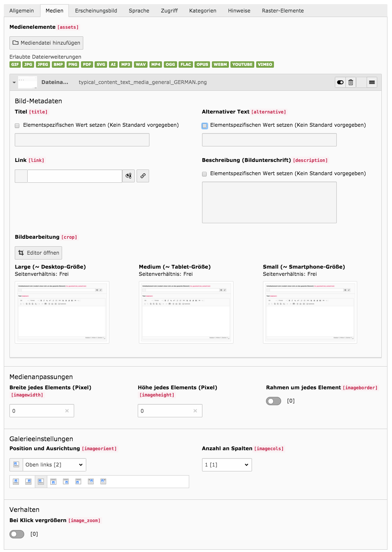Image resolution: width=392 pixels, height=552 pixels.
Task: Open the Position und Ausrichtung dropdown
Action: (x=54, y=465)
